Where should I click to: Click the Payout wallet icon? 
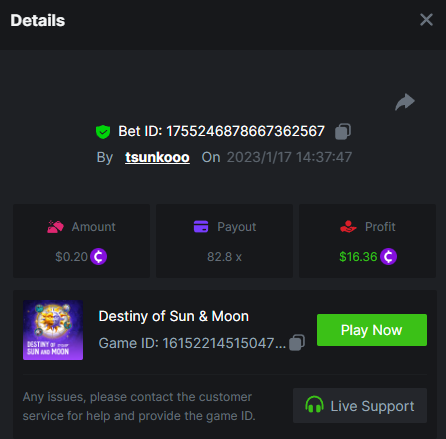pyautogui.click(x=201, y=227)
